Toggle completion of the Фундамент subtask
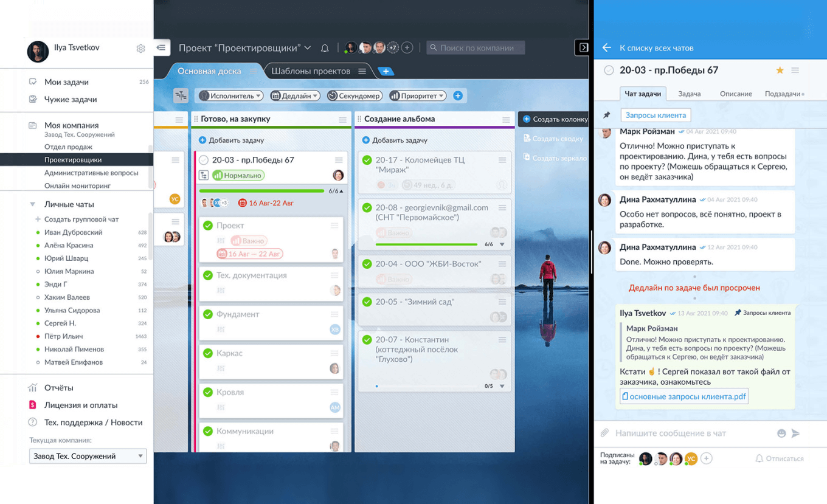Image resolution: width=827 pixels, height=504 pixels. [x=208, y=314]
